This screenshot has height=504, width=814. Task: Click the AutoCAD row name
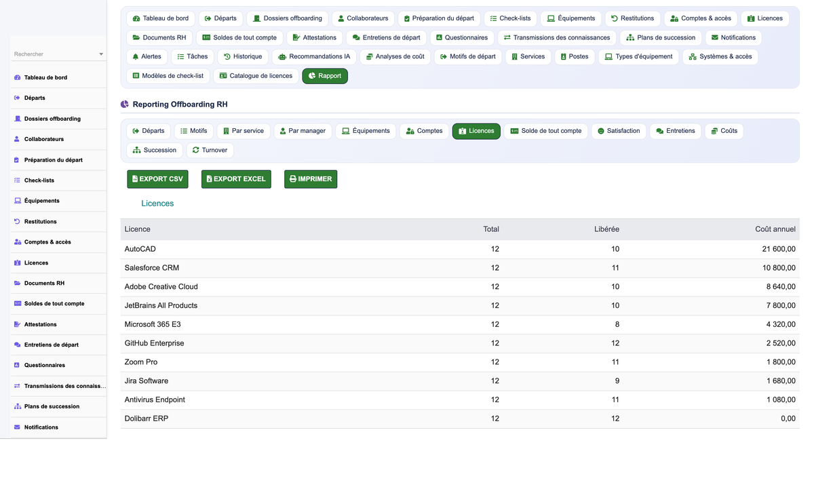(x=140, y=249)
